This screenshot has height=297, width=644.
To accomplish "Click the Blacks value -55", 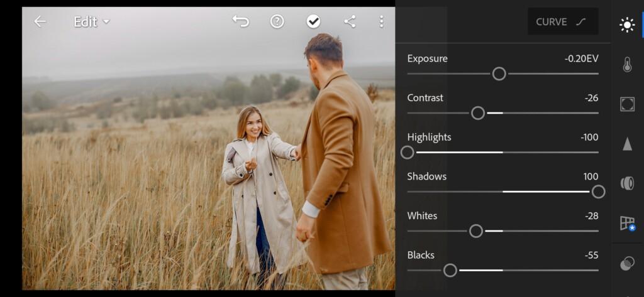I will tap(591, 256).
